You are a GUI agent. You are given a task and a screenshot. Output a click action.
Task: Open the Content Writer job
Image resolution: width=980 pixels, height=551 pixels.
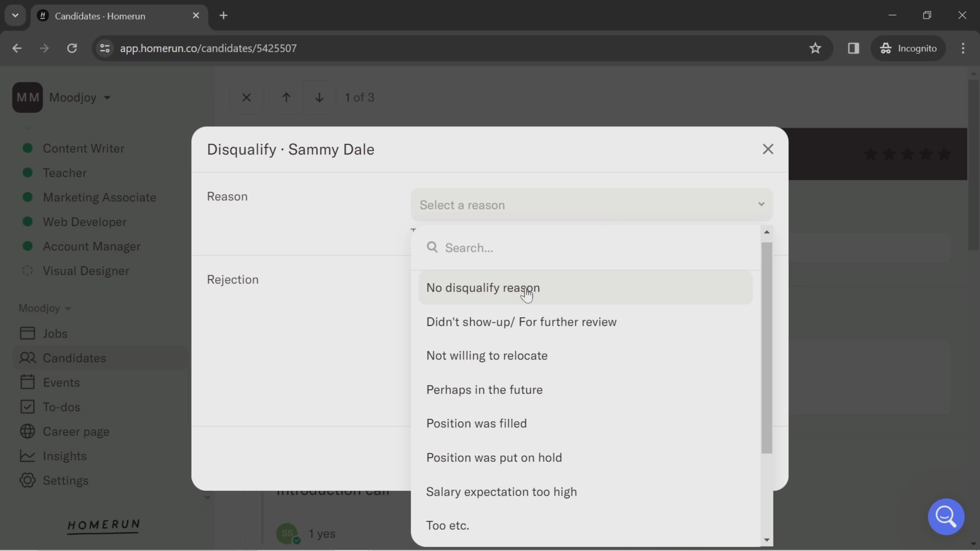click(83, 148)
